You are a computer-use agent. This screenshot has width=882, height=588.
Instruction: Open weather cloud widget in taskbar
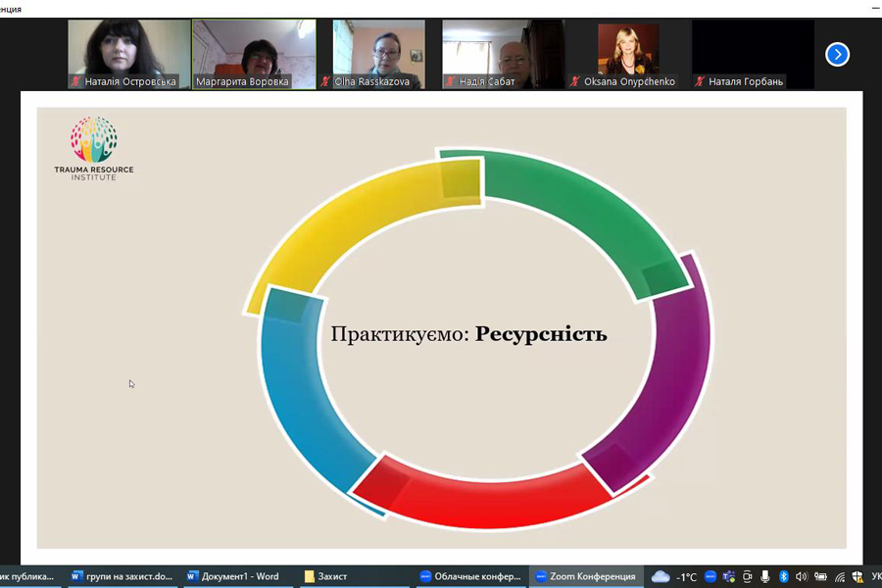pyautogui.click(x=661, y=577)
